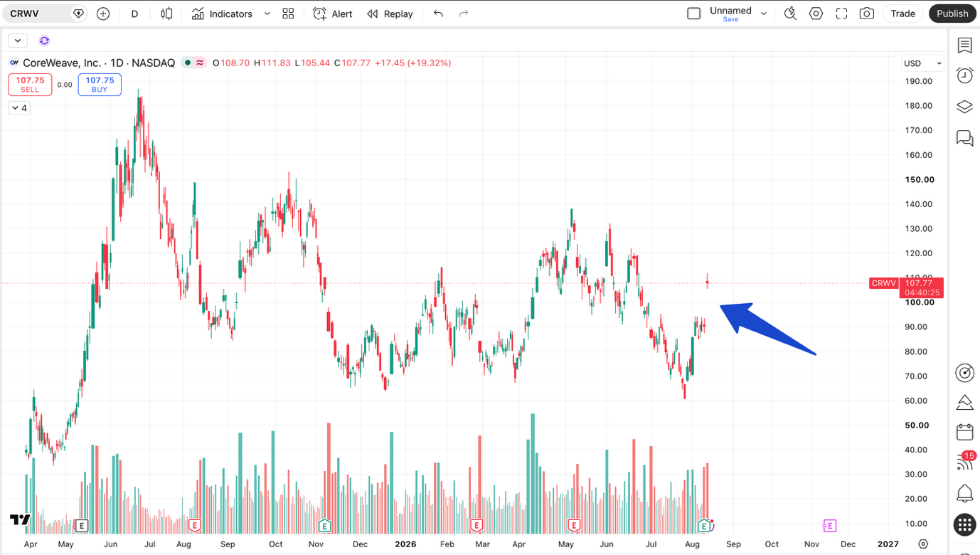Open the notifications bell in the right sidebar
This screenshot has width=980, height=555.
pos(965,493)
